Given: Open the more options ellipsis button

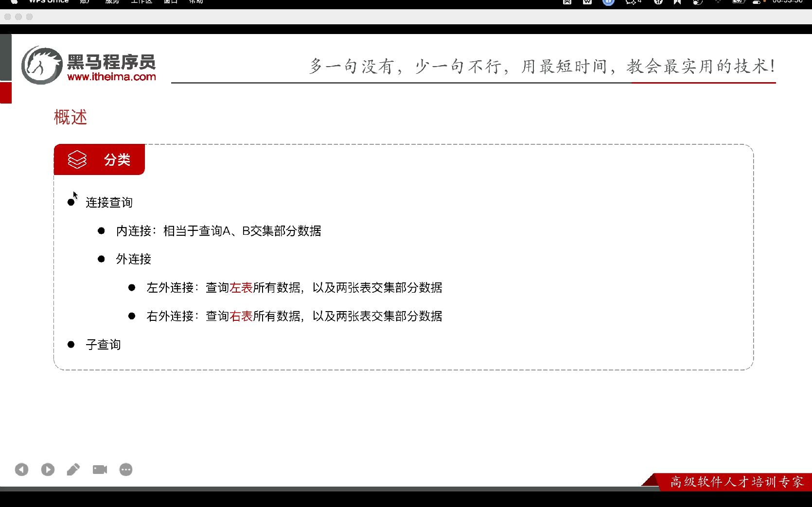Looking at the screenshot, I should (126, 470).
